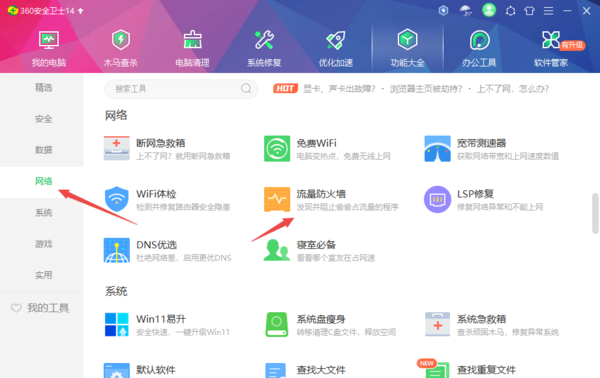Open hot link 浏览器主页被劫持?
Screen dimensions: 600x378
(426, 89)
